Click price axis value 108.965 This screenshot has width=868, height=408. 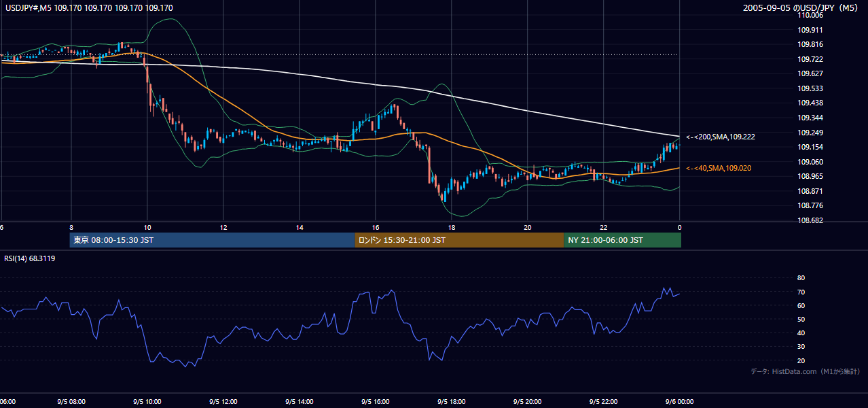(x=810, y=176)
